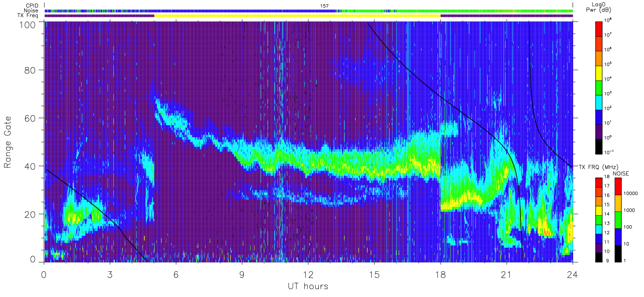
Task: Click right purple section of top TX Freq strip
Action: pos(507,16)
